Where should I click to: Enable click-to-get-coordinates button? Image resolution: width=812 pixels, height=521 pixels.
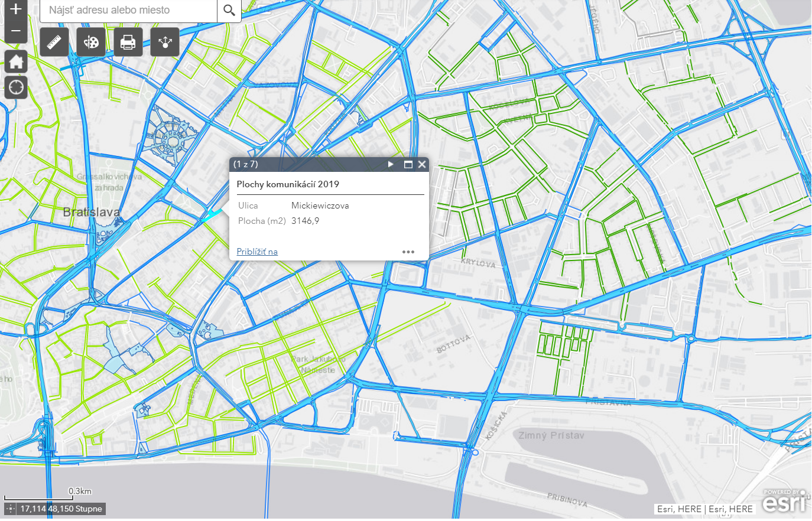11,509
